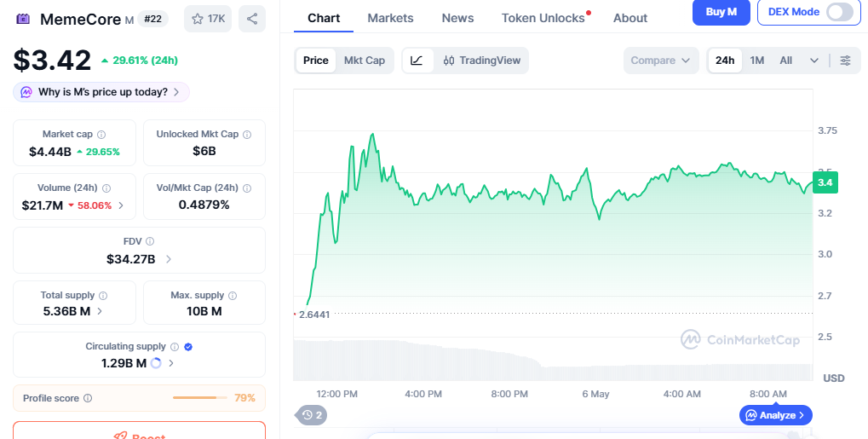Click 10B M max supply value
This screenshot has width=868, height=439.
click(x=204, y=311)
